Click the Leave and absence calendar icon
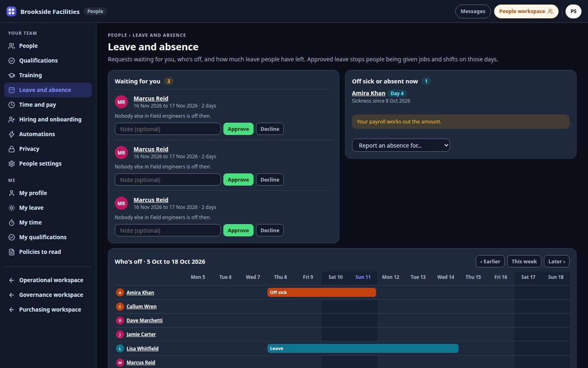The height and width of the screenshot is (368, 588). click(11, 90)
